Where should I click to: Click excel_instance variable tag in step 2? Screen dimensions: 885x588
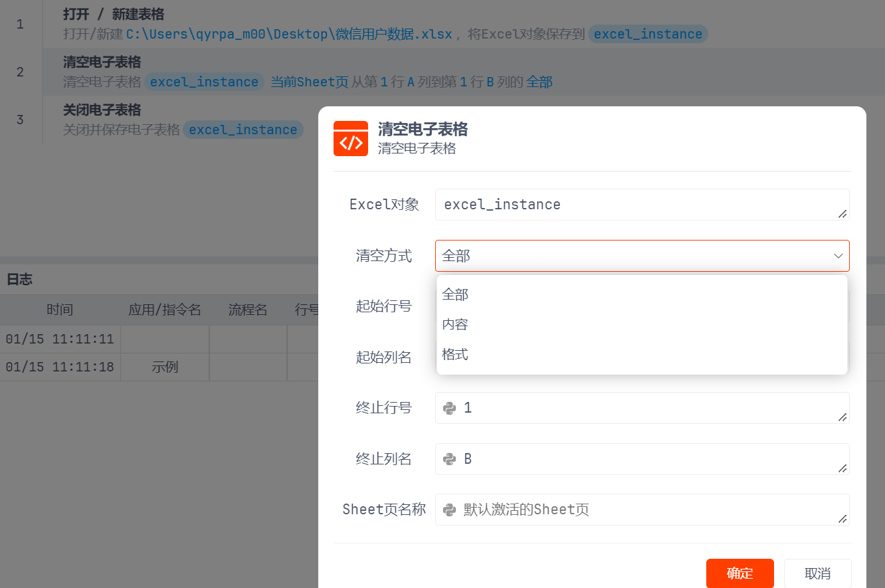(204, 82)
